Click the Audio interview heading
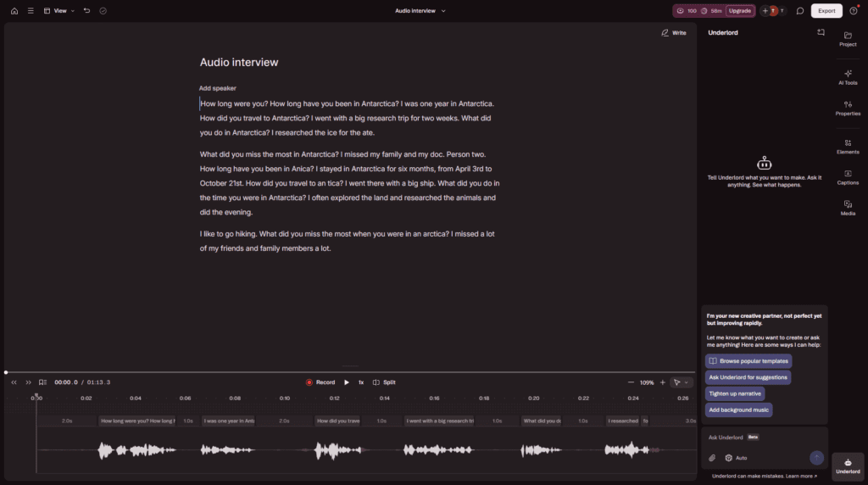 click(x=239, y=63)
